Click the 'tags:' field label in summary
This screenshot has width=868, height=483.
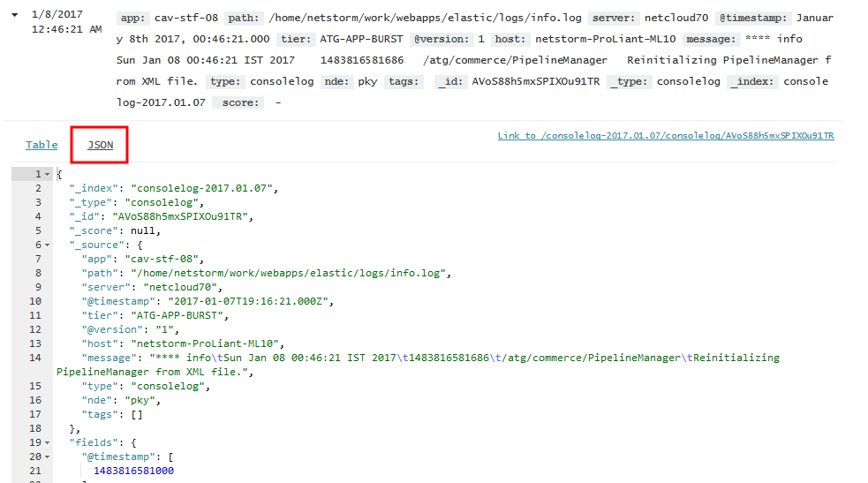click(404, 81)
